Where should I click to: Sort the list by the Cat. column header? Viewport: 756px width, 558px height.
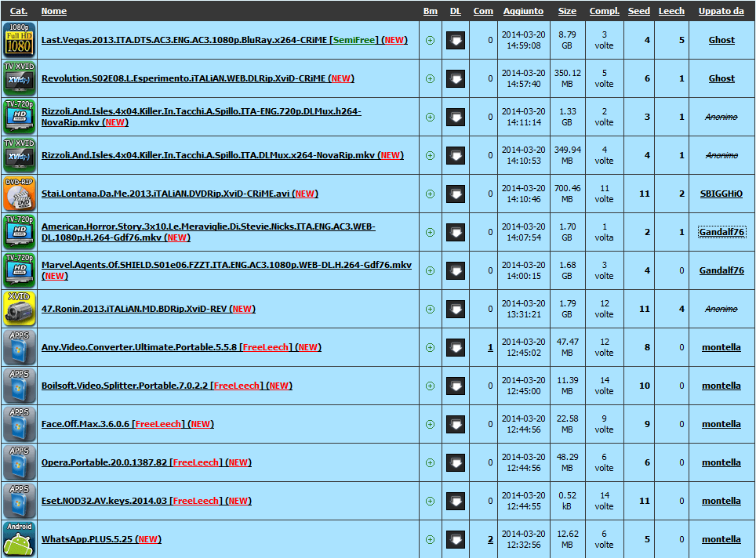point(19,11)
